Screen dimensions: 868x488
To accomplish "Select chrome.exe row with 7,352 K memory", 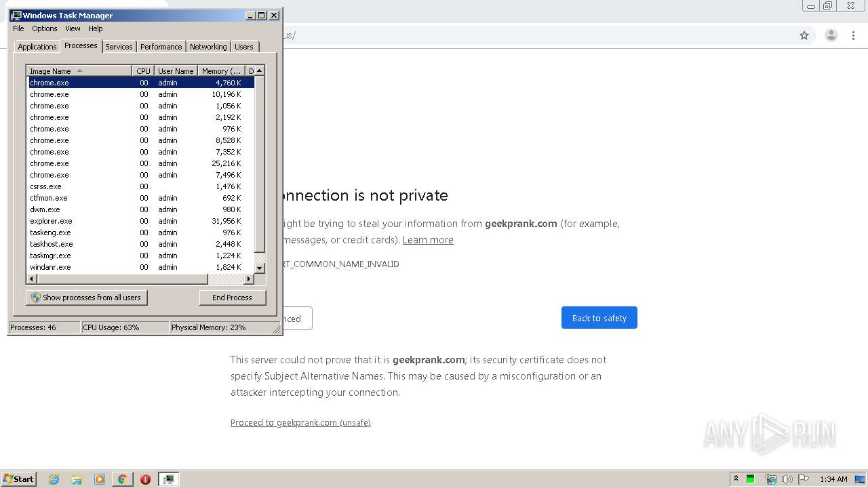I will coord(140,152).
